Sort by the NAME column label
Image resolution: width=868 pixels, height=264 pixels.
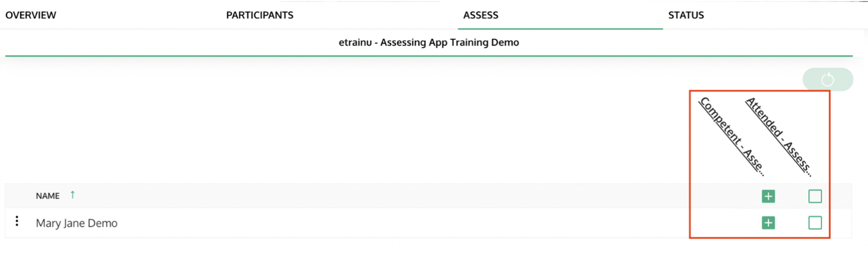[x=48, y=196]
